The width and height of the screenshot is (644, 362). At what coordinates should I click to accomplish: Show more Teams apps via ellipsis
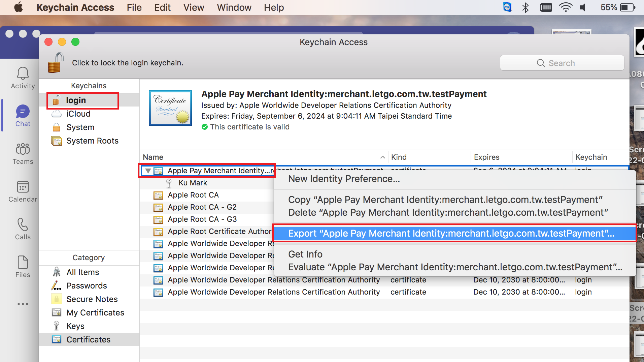23,304
